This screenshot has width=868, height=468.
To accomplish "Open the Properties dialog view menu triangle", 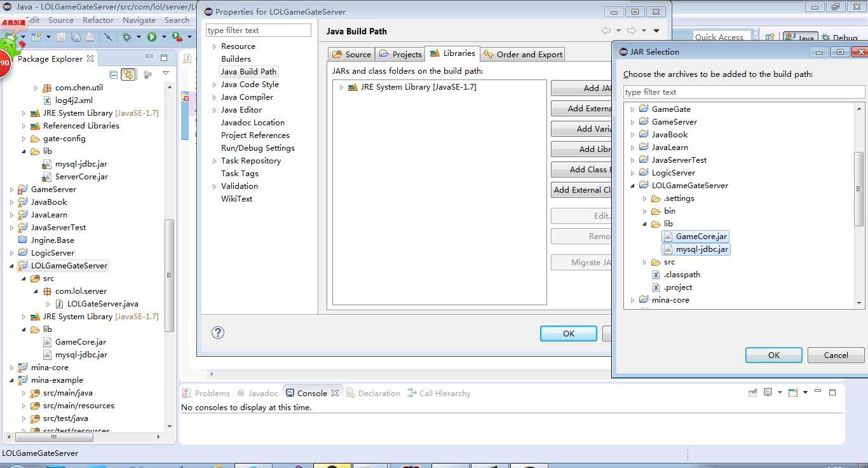I will coord(656,31).
